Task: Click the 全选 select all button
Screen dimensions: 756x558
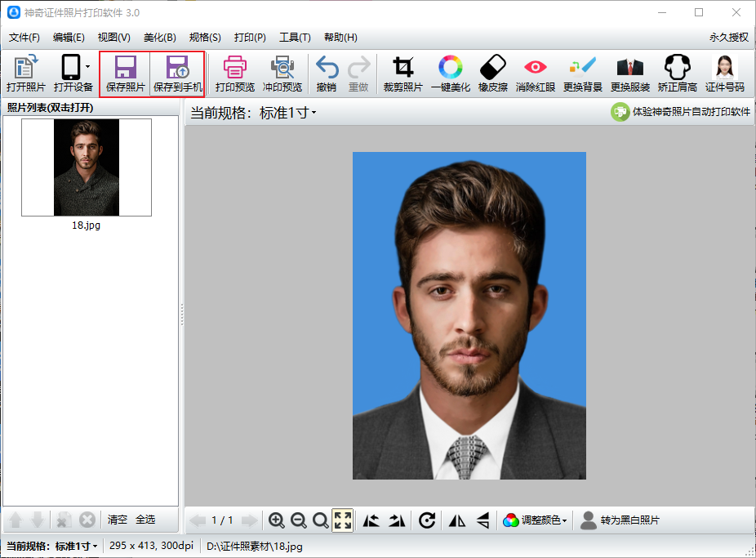Action: click(145, 520)
